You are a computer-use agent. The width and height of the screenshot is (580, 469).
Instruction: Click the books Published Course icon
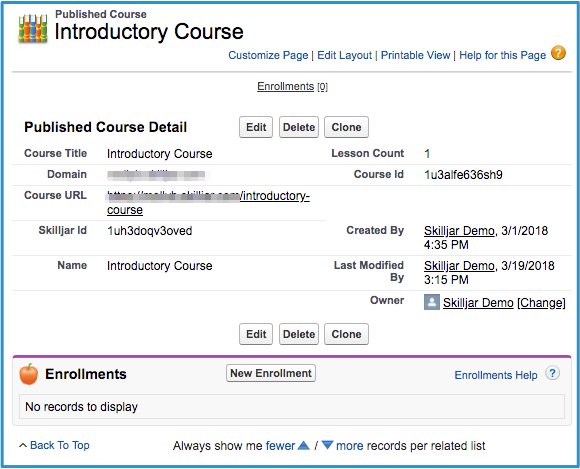(x=33, y=28)
